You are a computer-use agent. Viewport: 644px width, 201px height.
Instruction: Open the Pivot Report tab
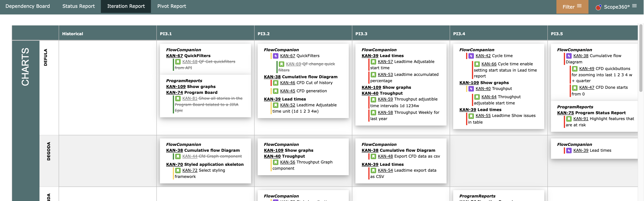pos(171,6)
